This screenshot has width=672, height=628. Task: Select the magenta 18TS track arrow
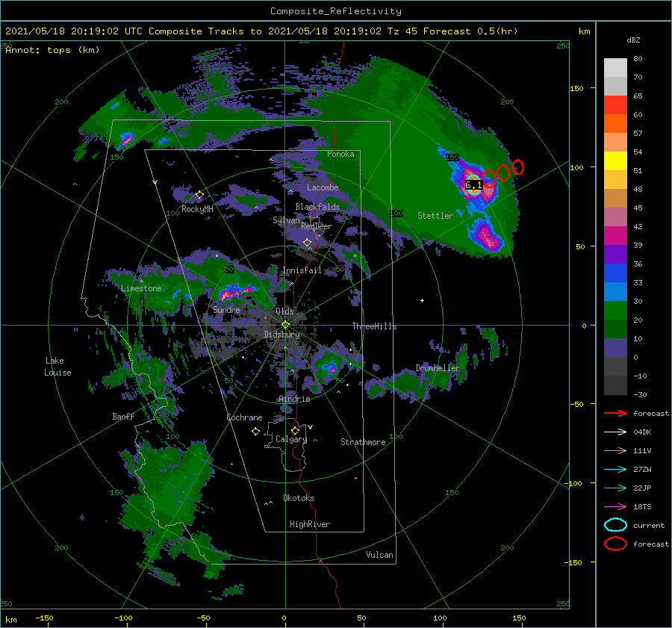(615, 507)
